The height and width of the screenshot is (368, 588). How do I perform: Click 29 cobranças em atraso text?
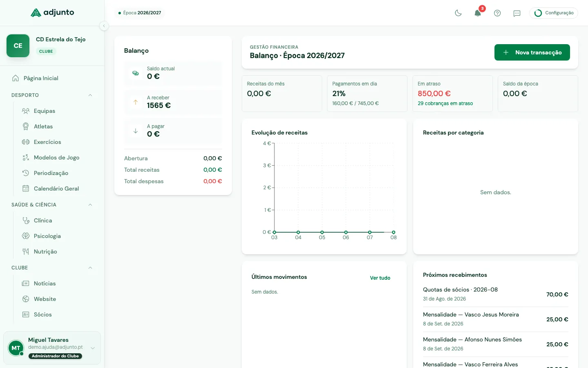(x=445, y=103)
